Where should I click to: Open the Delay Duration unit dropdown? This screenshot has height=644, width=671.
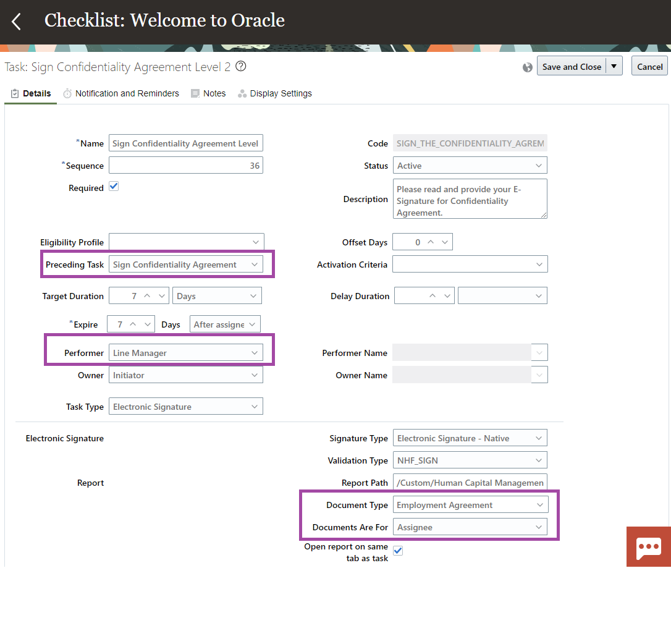click(x=502, y=296)
